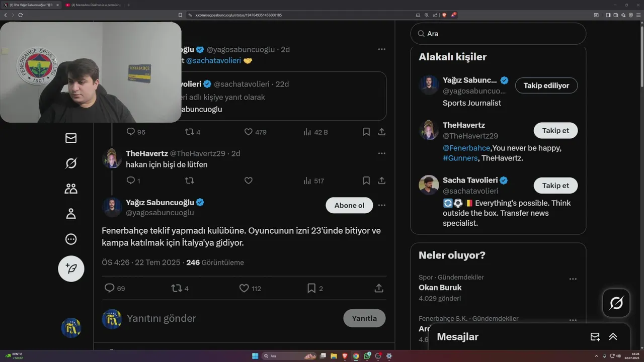Share the quoted post with 479 likes
Screen dimensions: 644x362
click(x=381, y=132)
